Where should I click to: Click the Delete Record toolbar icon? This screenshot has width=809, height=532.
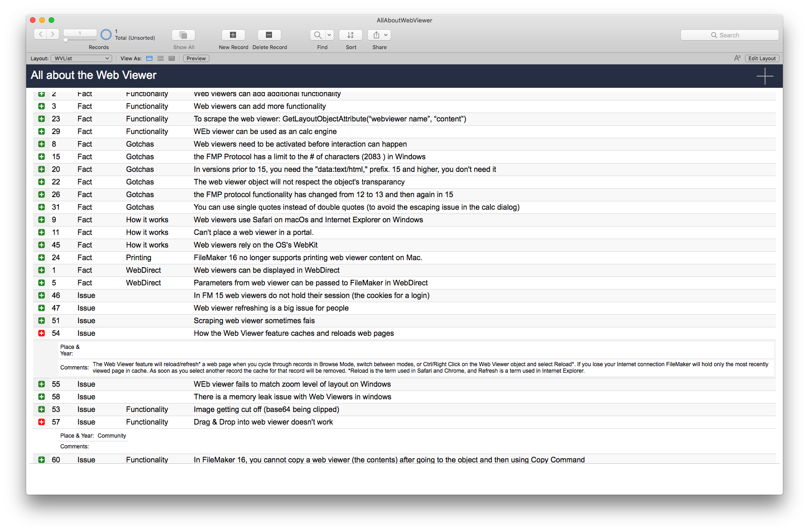(269, 35)
